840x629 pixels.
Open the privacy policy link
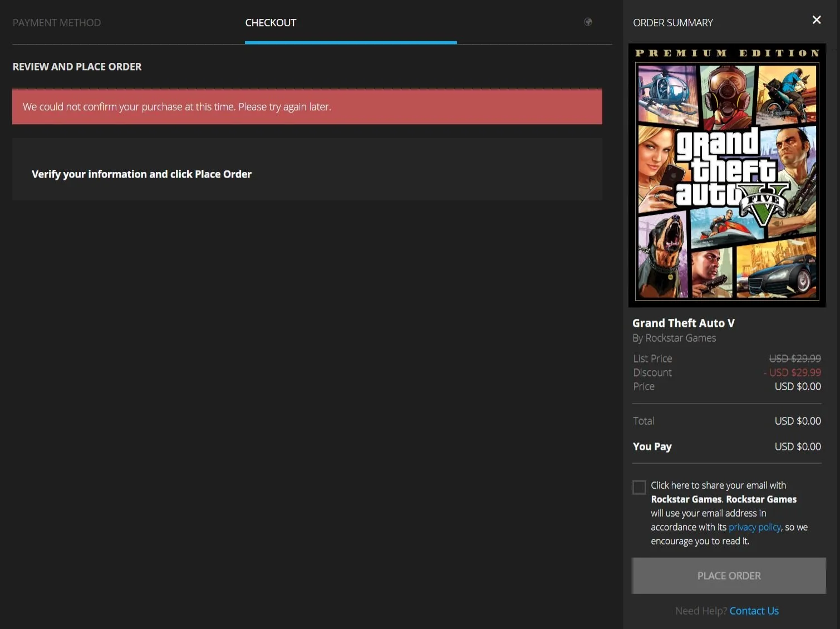point(754,527)
